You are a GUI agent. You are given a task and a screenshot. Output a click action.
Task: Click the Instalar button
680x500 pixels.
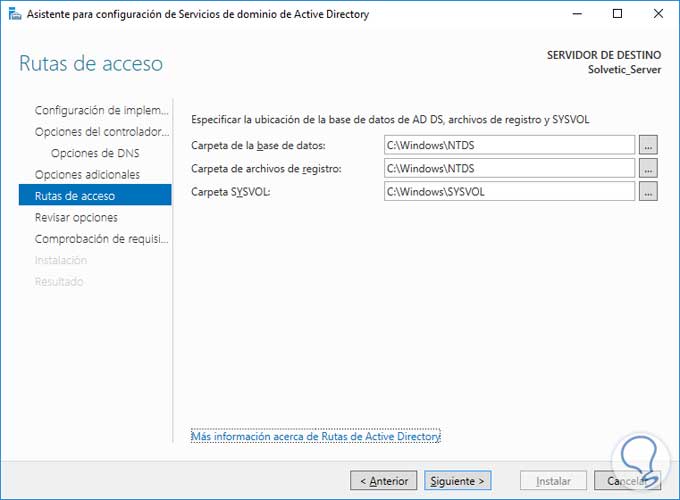click(x=553, y=480)
